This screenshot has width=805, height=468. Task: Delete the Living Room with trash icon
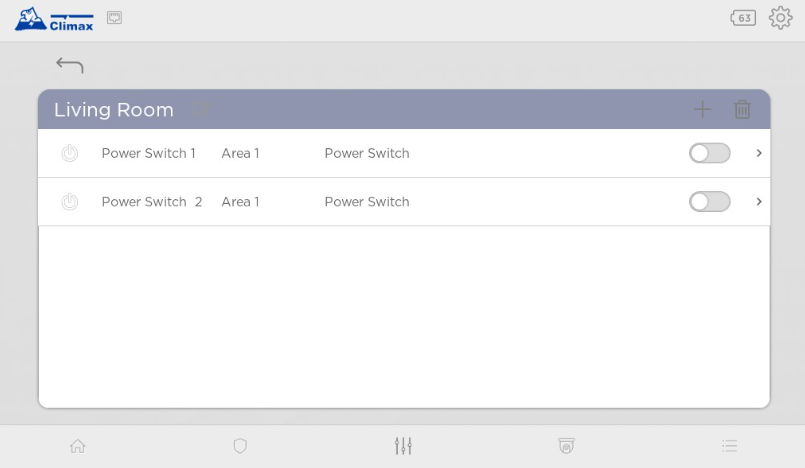[x=742, y=110]
